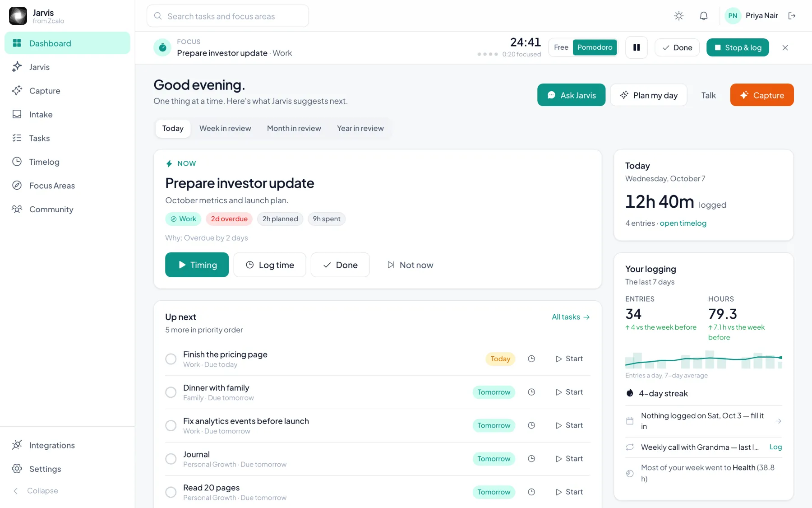Pause the focus timer
812x508 pixels.
click(x=637, y=47)
